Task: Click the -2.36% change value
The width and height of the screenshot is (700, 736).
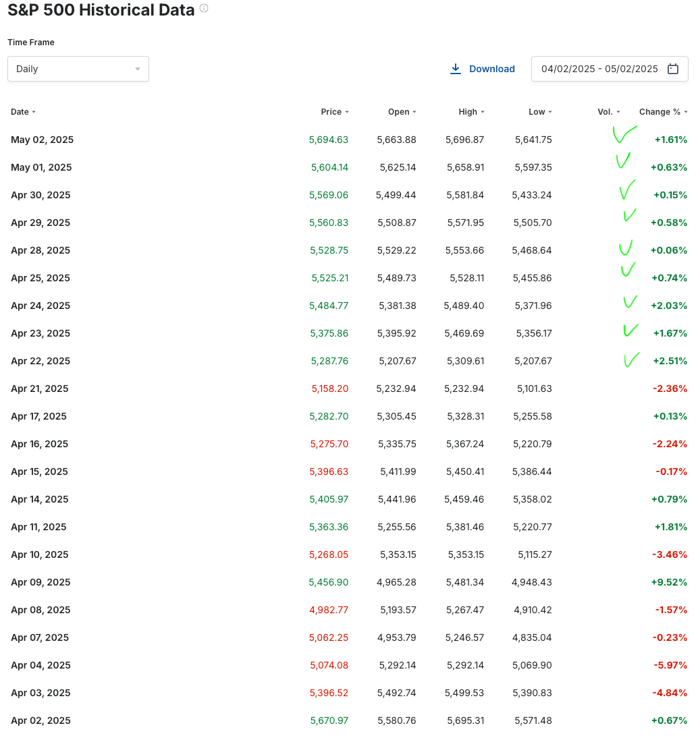Action: point(670,389)
